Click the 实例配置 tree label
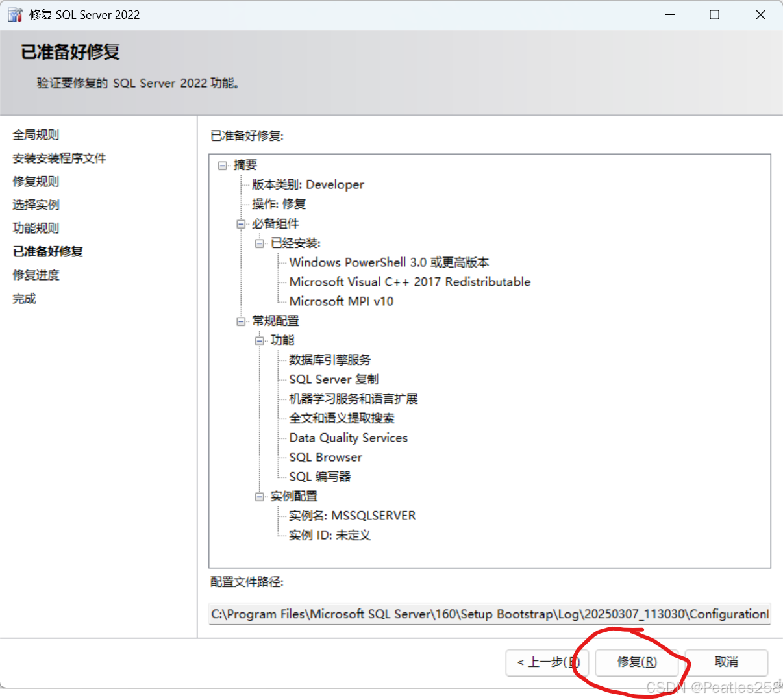 [x=294, y=497]
